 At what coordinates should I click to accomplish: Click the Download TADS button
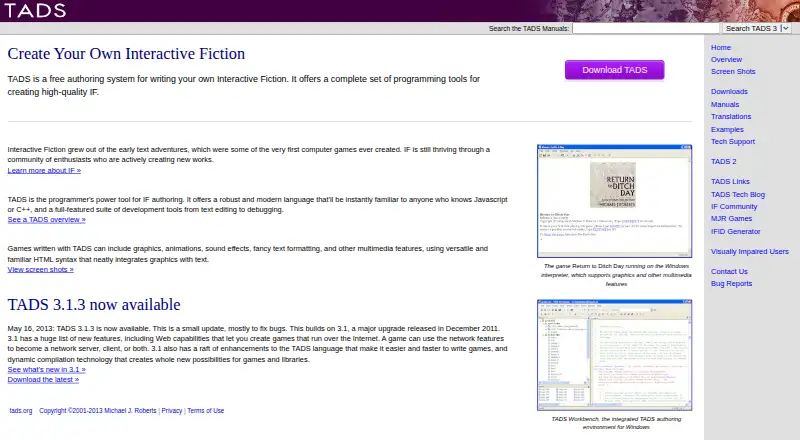(x=614, y=70)
